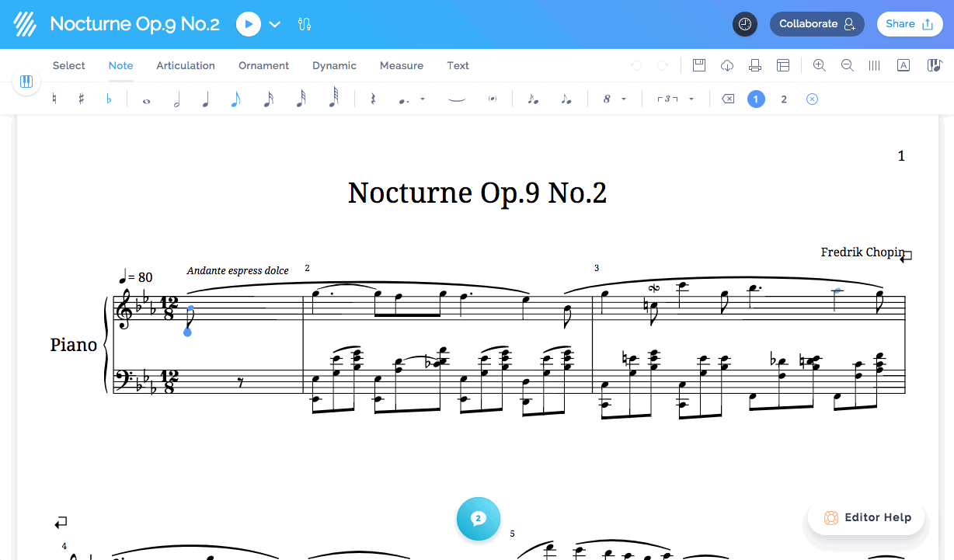The width and height of the screenshot is (954, 560).
Task: Click the Piano instrument label
Action: tap(74, 345)
